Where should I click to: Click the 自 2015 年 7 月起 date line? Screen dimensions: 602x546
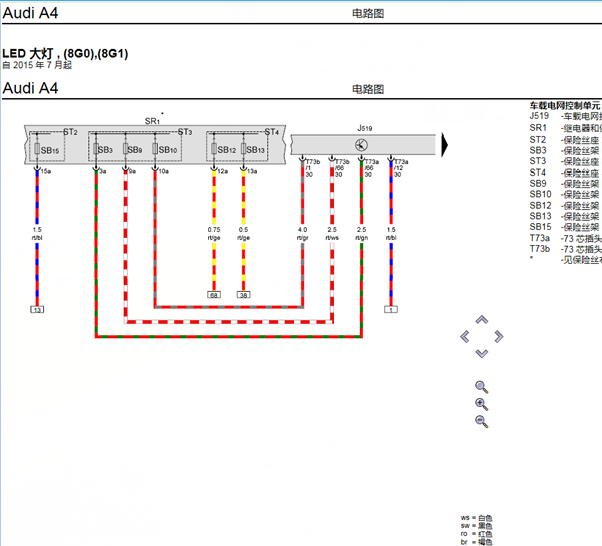(x=37, y=65)
